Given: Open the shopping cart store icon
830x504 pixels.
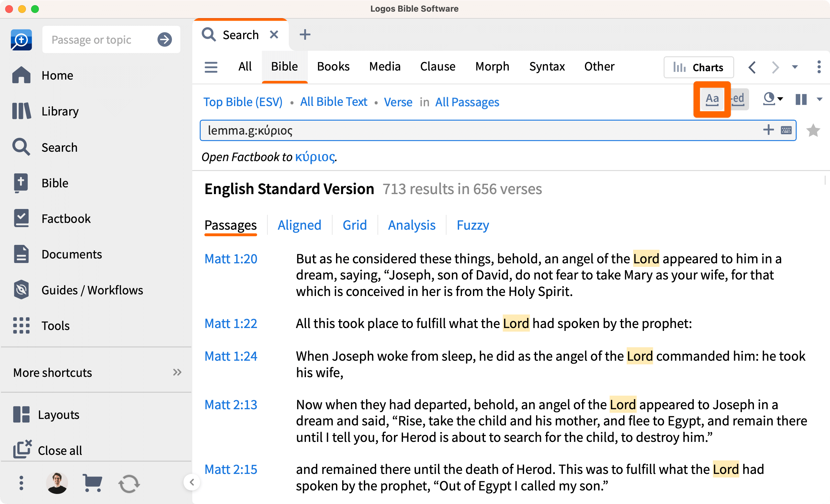Looking at the screenshot, I should point(92,483).
